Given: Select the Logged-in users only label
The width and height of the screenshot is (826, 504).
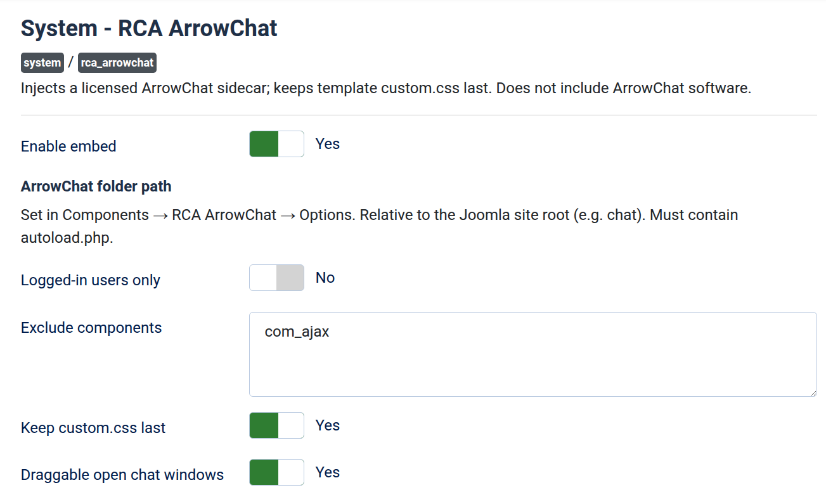Looking at the screenshot, I should pos(91,280).
